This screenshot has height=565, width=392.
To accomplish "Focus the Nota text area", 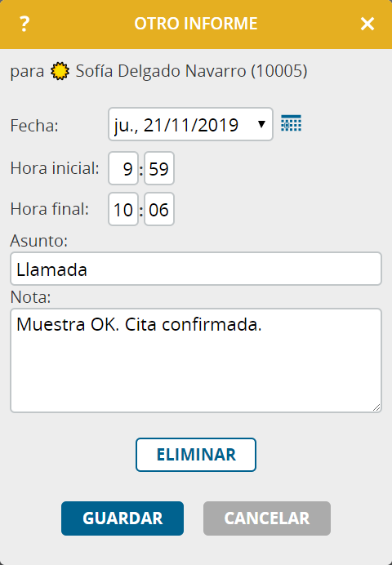I will coord(196,360).
